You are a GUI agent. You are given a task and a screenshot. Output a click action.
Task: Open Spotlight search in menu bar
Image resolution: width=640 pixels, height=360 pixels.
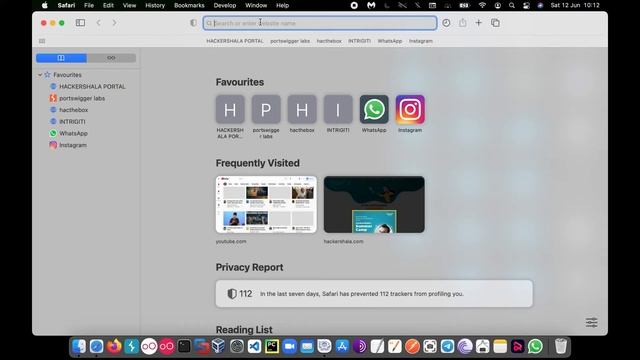tap(511, 5)
